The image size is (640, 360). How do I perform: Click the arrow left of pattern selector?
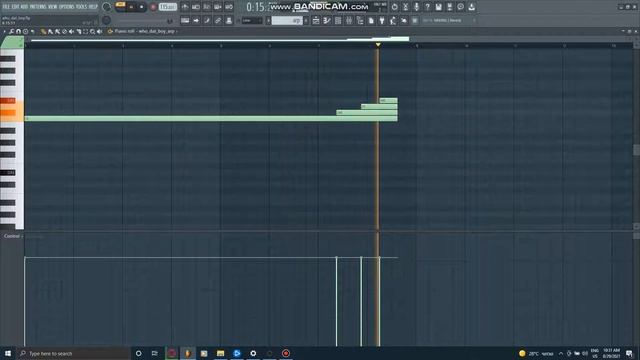pyautogui.click(x=269, y=20)
